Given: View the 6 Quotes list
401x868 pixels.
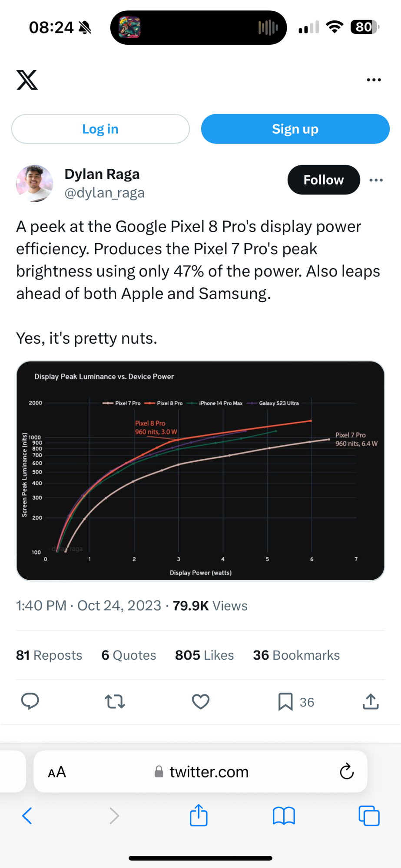Looking at the screenshot, I should point(129,655).
